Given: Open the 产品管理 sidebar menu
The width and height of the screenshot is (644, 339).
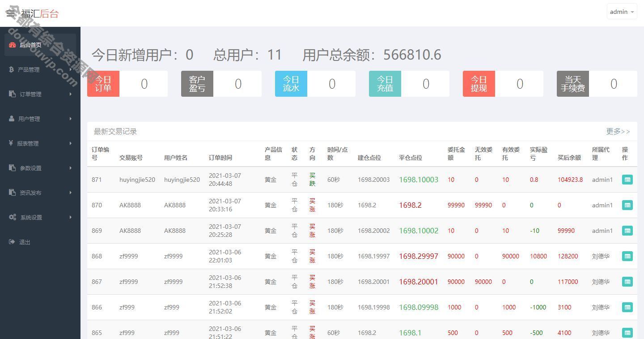Looking at the screenshot, I should coord(40,69).
